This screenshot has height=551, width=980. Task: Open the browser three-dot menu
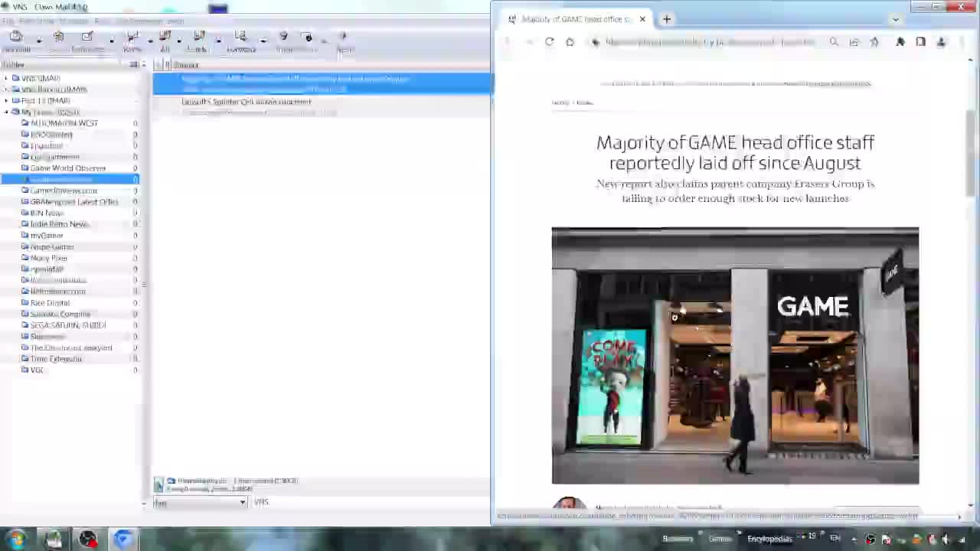coord(962,42)
